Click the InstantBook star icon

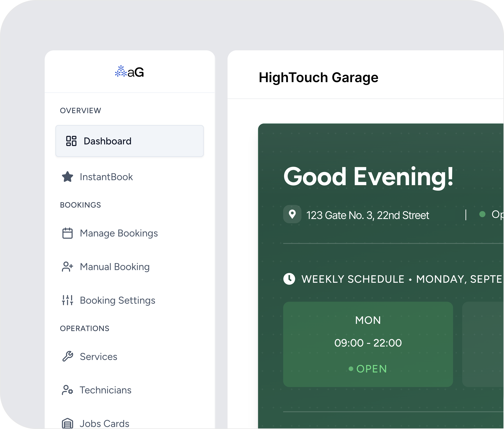click(67, 177)
